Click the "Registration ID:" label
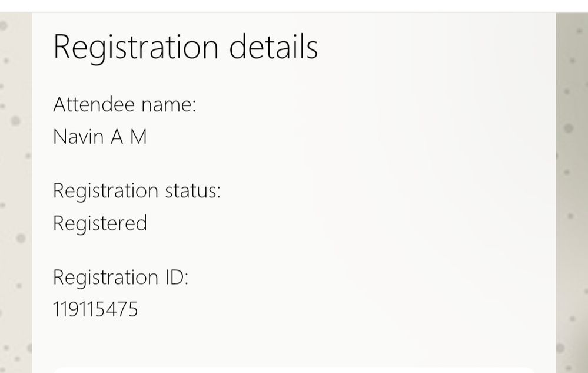 point(121,277)
